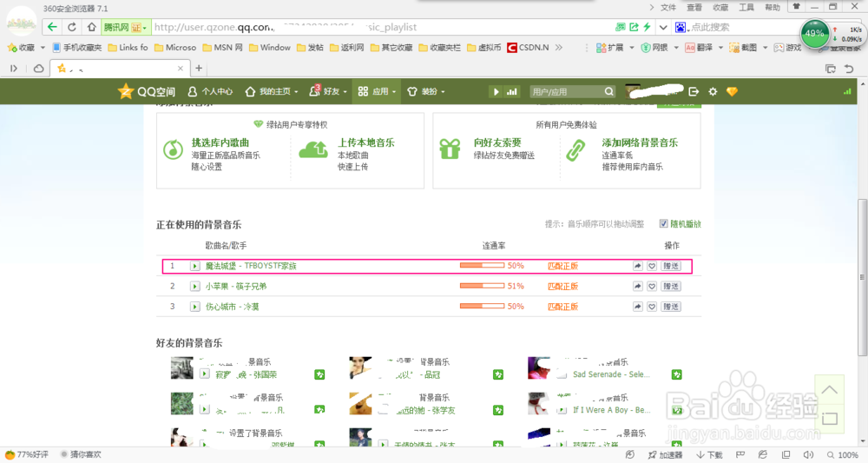Open the QQ空间 star logo
The width and height of the screenshot is (868, 463).
click(x=126, y=91)
